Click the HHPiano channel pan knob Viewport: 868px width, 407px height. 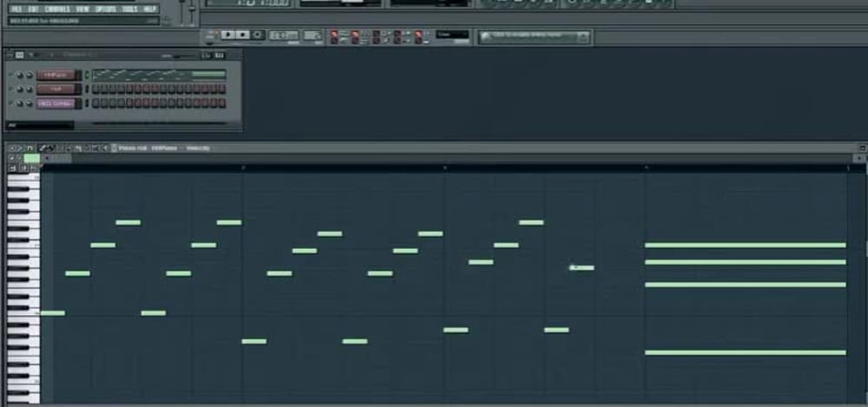pyautogui.click(x=20, y=75)
